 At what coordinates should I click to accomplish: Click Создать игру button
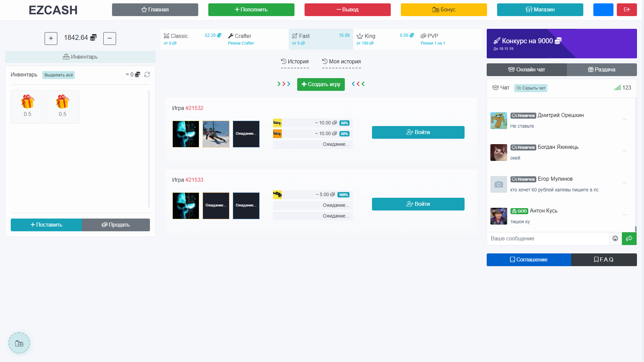[321, 84]
